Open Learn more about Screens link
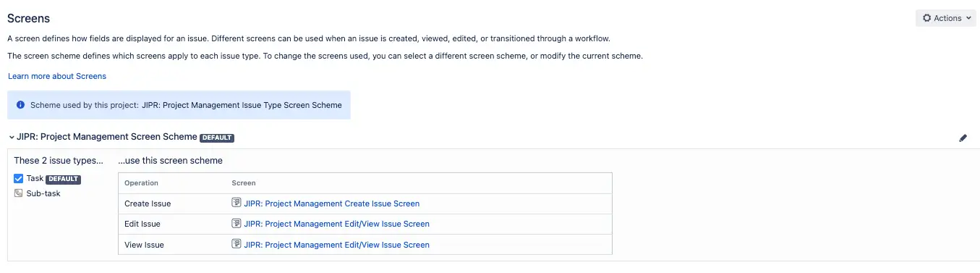The height and width of the screenshot is (273, 980). 57,76
